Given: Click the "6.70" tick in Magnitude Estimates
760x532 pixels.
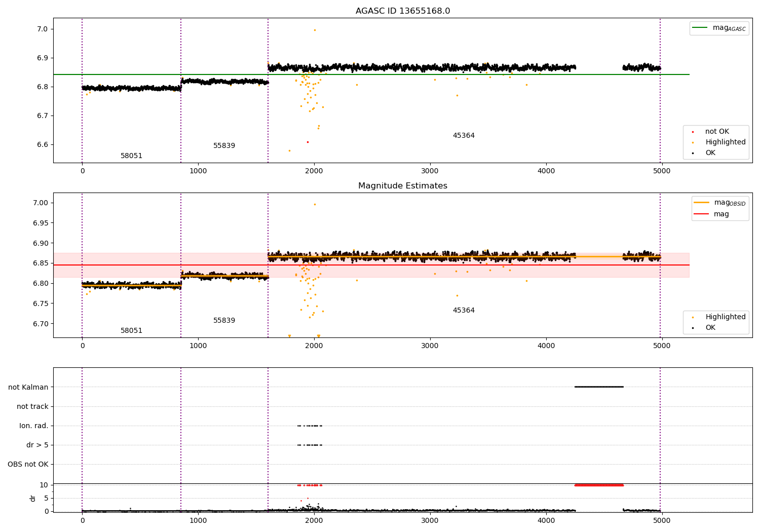Looking at the screenshot, I should click(x=40, y=324).
